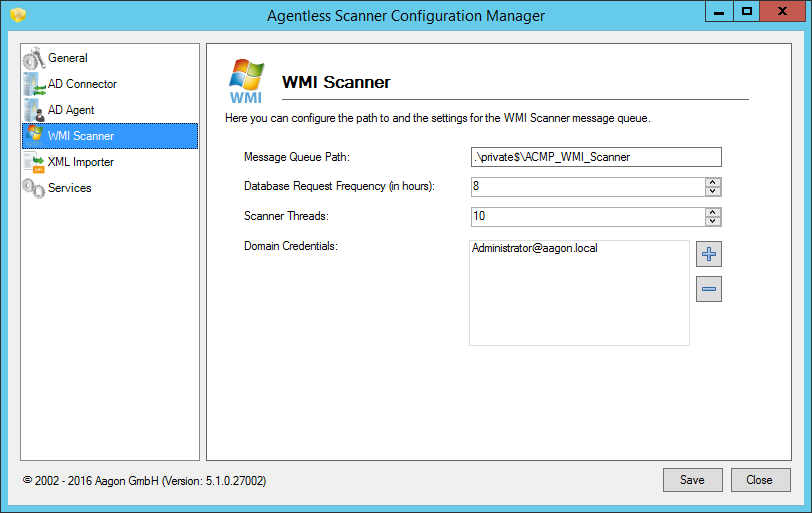The image size is (812, 513).
Task: Click the WMI Scanner page heading
Action: tap(336, 82)
